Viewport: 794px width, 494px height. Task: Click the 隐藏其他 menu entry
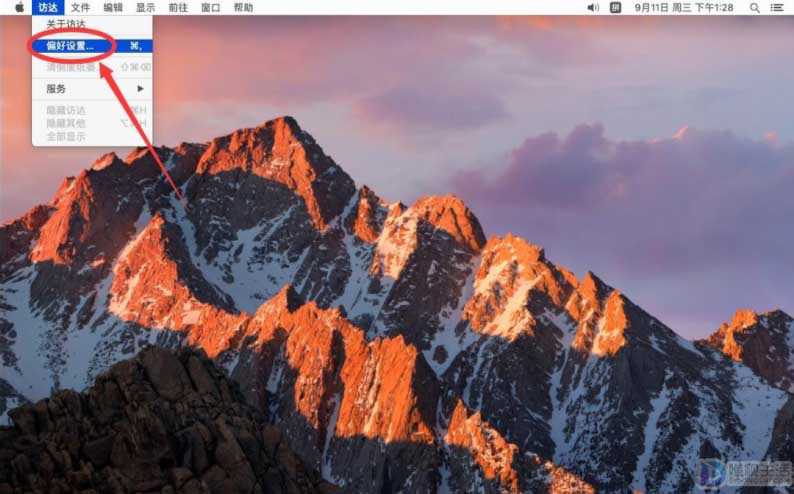point(92,123)
